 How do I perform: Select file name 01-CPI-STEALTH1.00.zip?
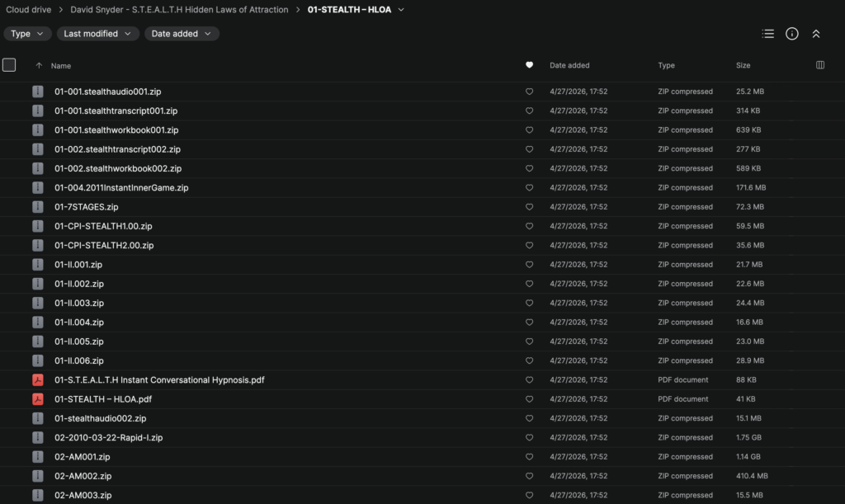[103, 226]
